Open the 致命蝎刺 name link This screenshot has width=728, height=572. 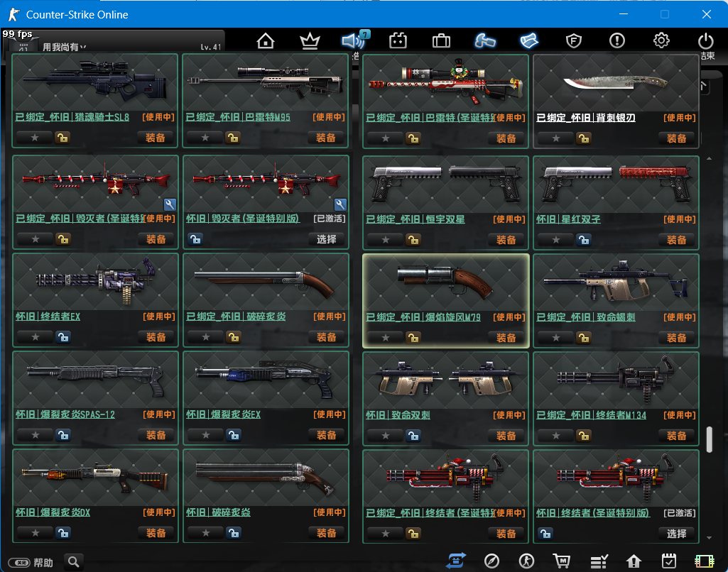[x=586, y=317]
